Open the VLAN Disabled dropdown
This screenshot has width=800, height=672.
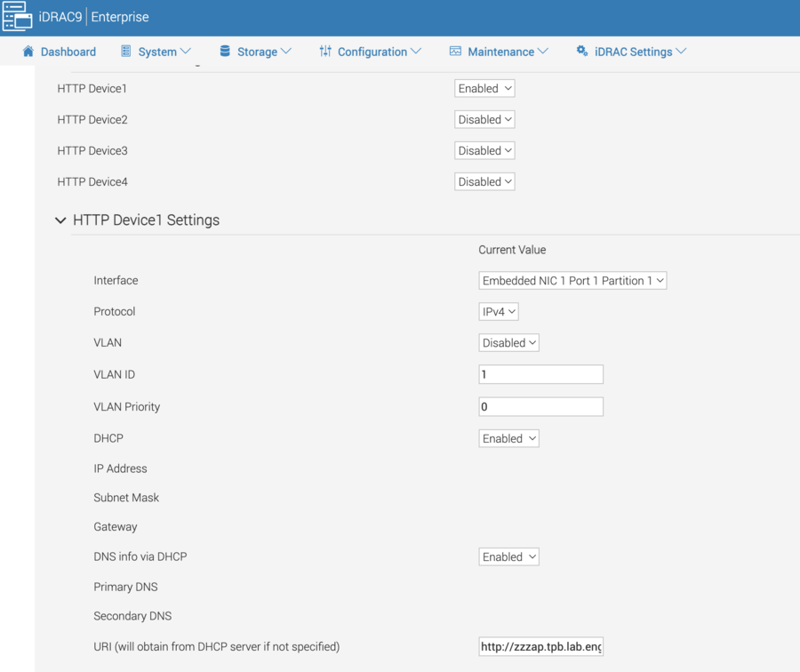point(508,343)
